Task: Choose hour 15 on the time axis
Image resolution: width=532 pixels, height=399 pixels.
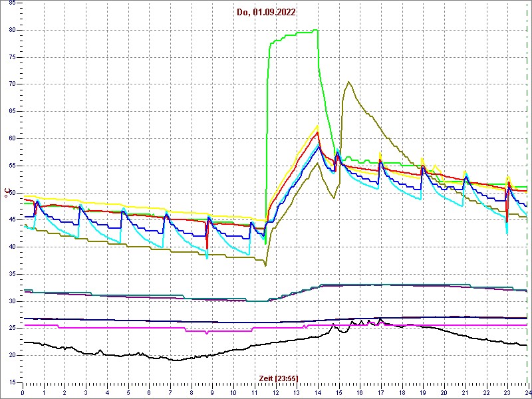Action: click(x=338, y=392)
